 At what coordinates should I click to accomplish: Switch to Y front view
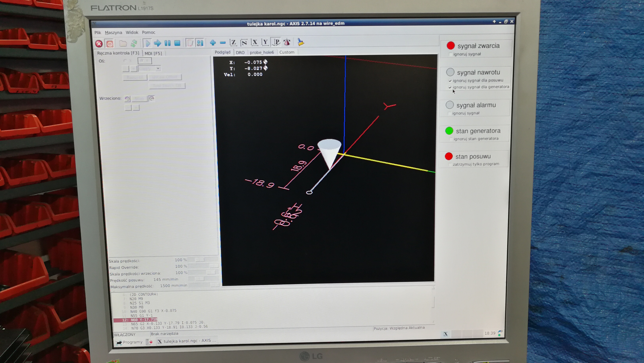[x=265, y=42]
